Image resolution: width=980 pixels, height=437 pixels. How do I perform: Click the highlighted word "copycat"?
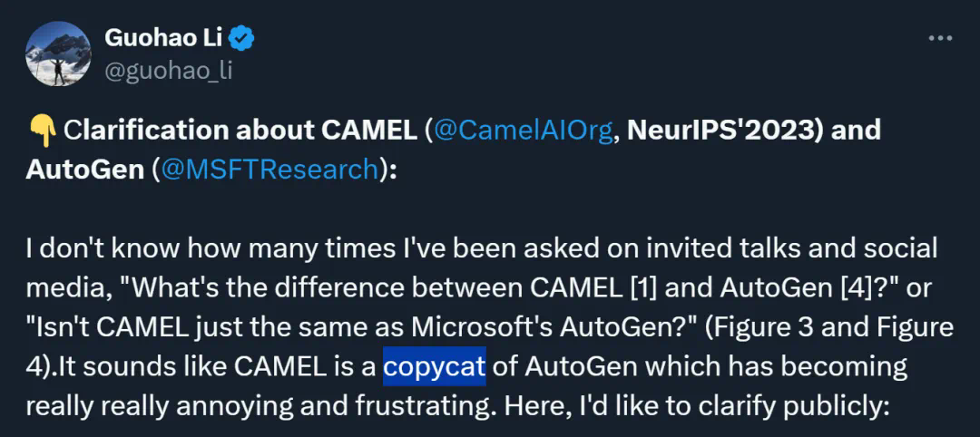pyautogui.click(x=435, y=366)
